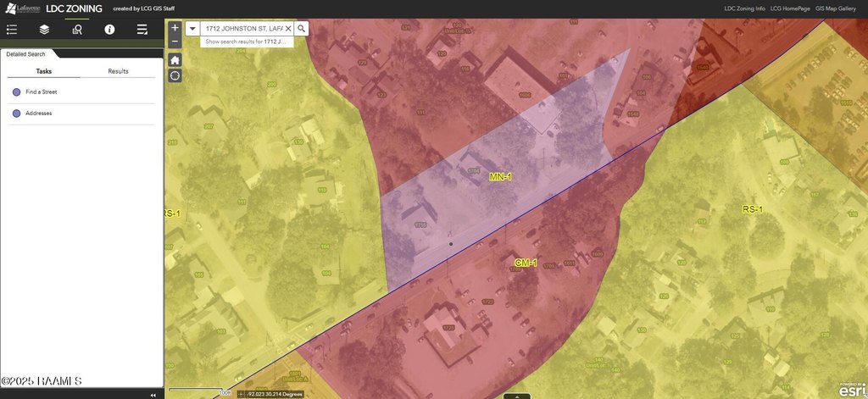Open the Legend list panel icon
Screen dimensions: 868x399
pyautogui.click(x=12, y=30)
